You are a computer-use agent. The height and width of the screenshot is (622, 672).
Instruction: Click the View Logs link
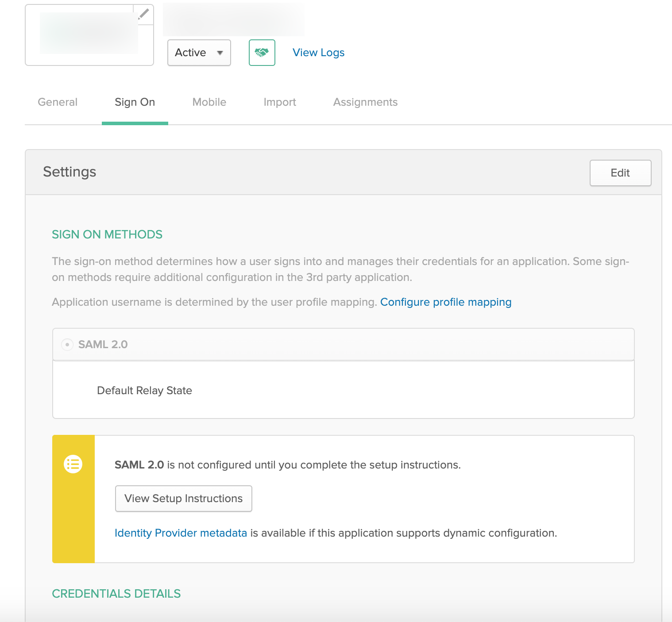tap(319, 53)
